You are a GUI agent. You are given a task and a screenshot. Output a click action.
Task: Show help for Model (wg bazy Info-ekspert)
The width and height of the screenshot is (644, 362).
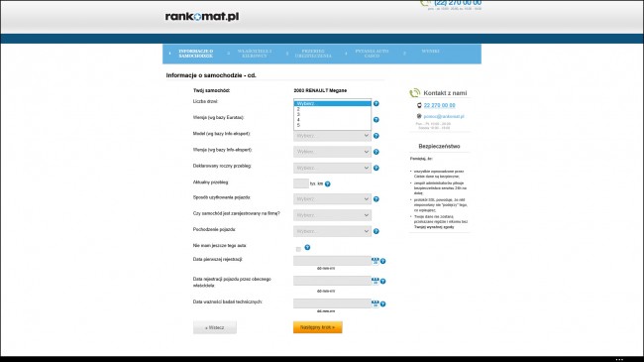(376, 136)
